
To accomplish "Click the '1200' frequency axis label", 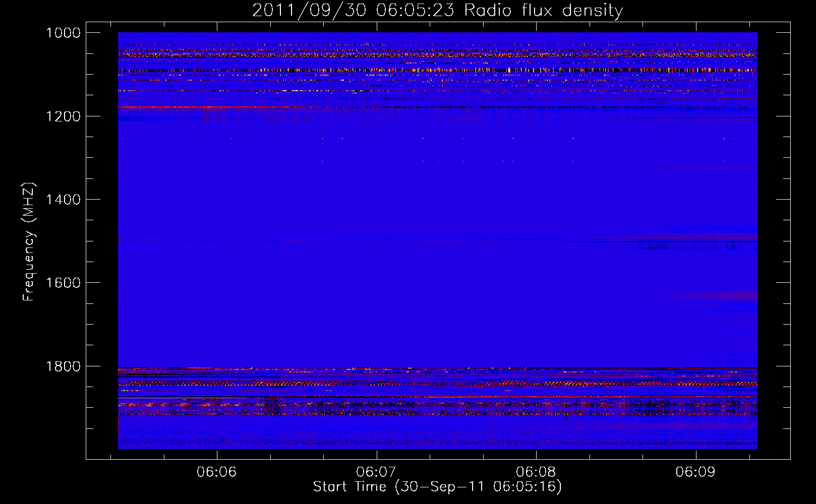I will (x=63, y=116).
